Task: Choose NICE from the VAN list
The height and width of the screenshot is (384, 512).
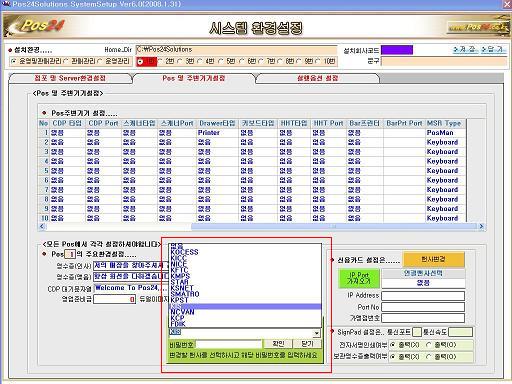Action: click(245, 264)
